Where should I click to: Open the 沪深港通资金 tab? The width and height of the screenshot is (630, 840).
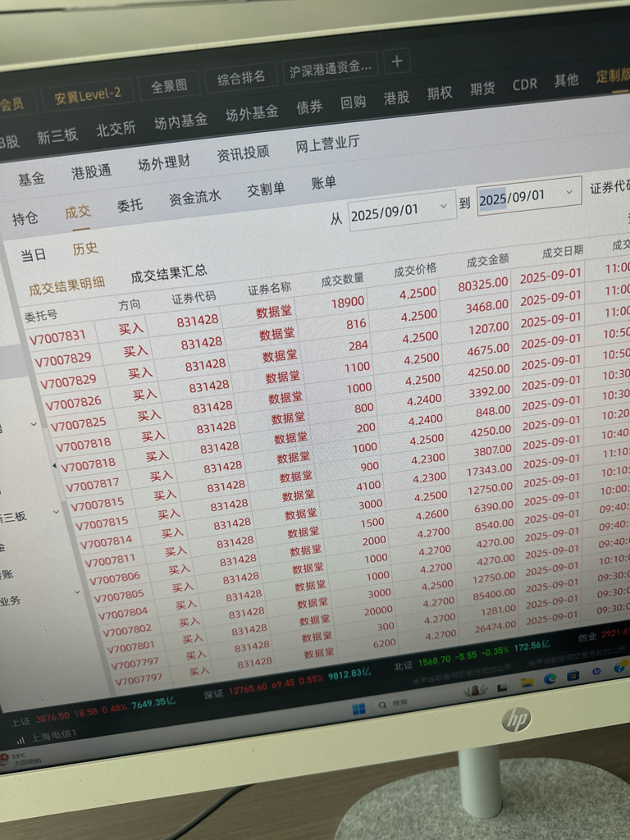click(330, 69)
